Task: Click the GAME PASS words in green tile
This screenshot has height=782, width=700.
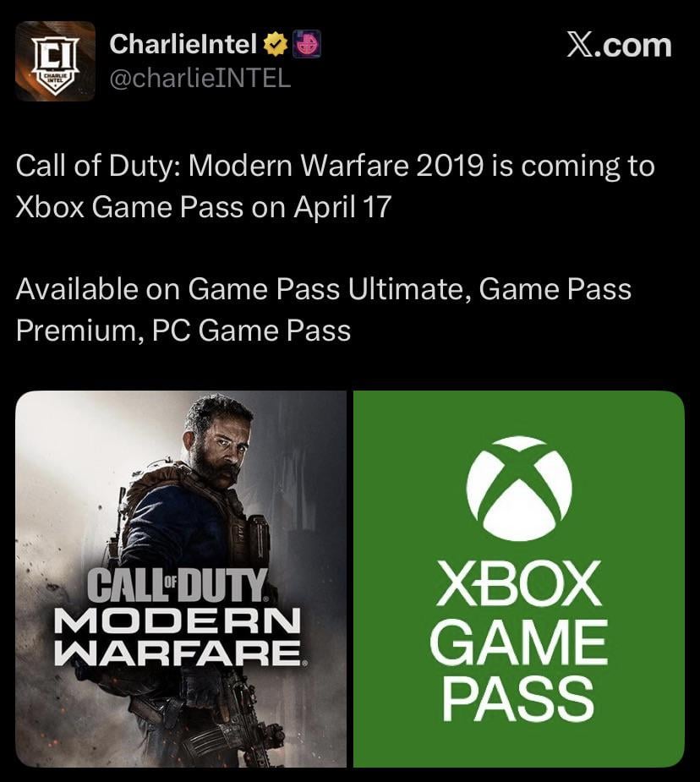Action: pos(518,670)
